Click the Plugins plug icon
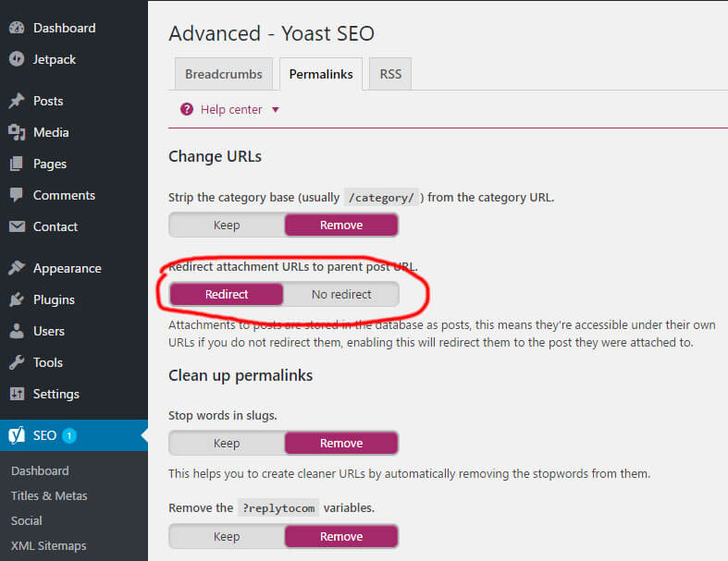 pyautogui.click(x=17, y=299)
